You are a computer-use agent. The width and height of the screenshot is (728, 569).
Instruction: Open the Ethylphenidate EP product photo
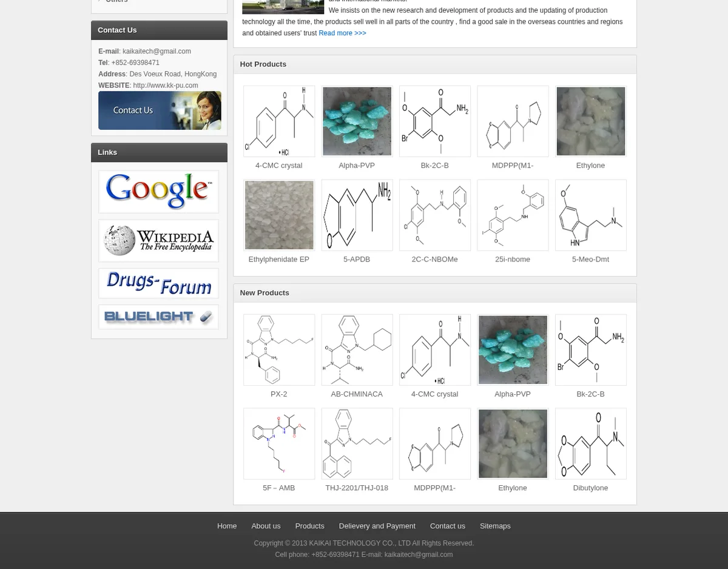(x=279, y=215)
